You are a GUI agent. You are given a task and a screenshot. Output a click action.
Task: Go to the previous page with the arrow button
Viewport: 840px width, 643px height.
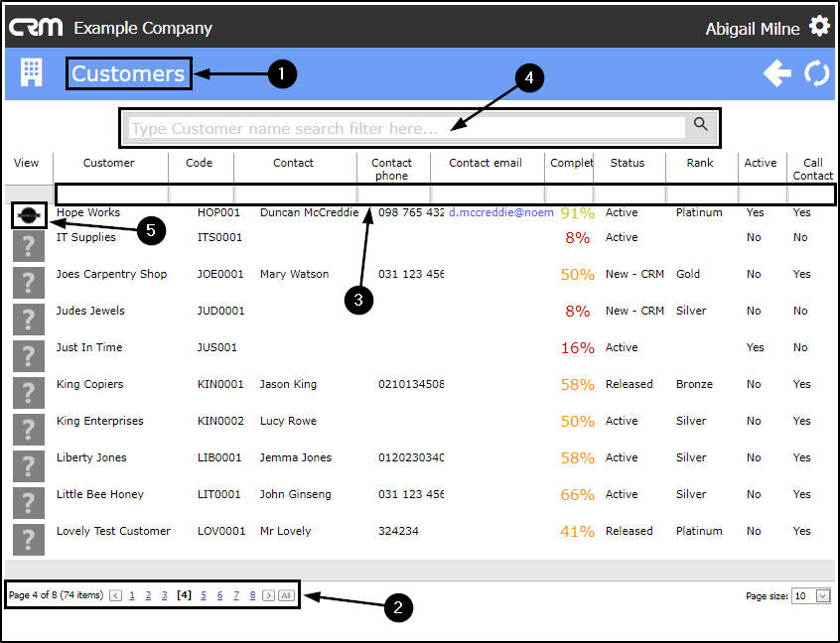[115, 595]
